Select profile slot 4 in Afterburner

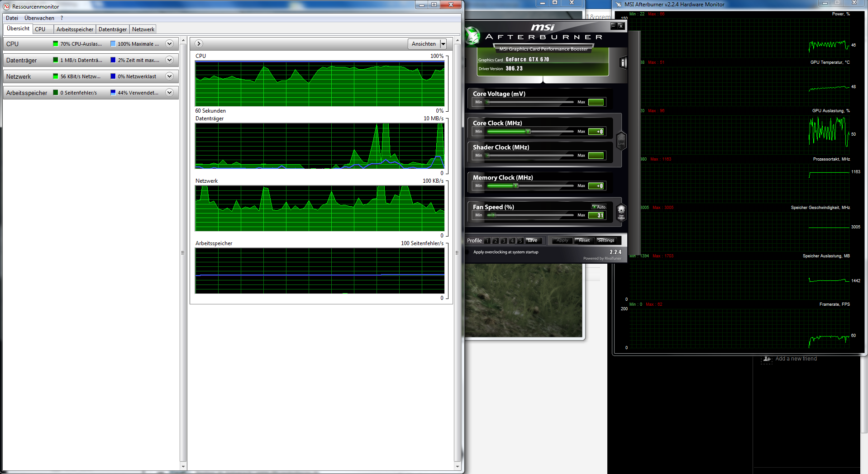512,241
